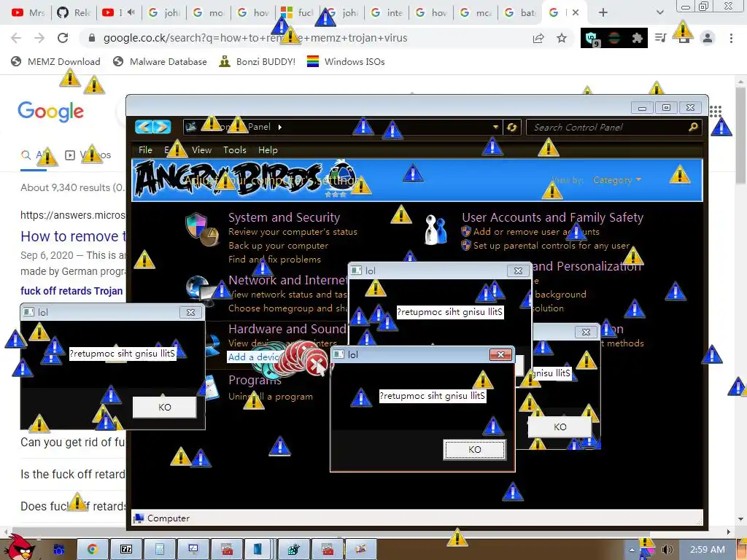This screenshot has height=560, width=747.
Task: Open User Accounts and Family Safety
Action: pyautogui.click(x=553, y=217)
